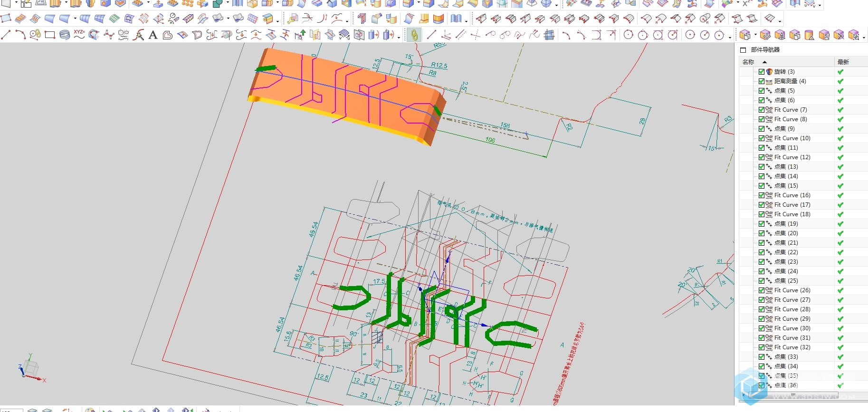Toggle checkbox for 点集 (5)
868x412 pixels.
tap(762, 91)
